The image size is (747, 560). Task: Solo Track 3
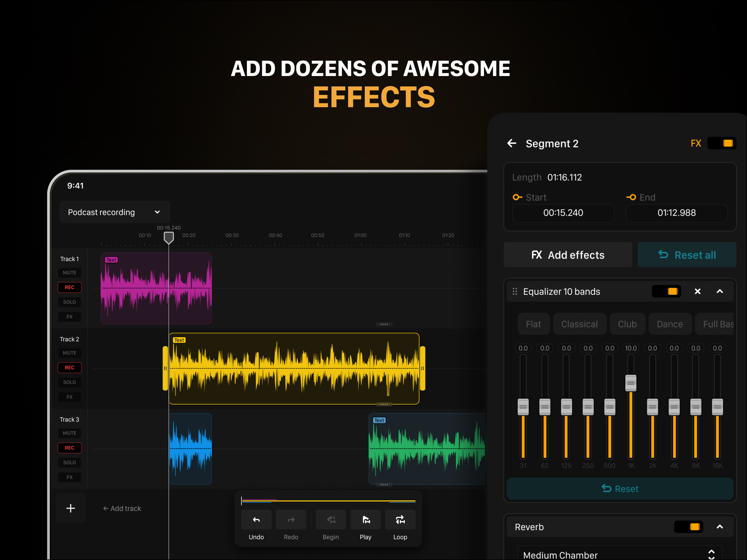69,462
